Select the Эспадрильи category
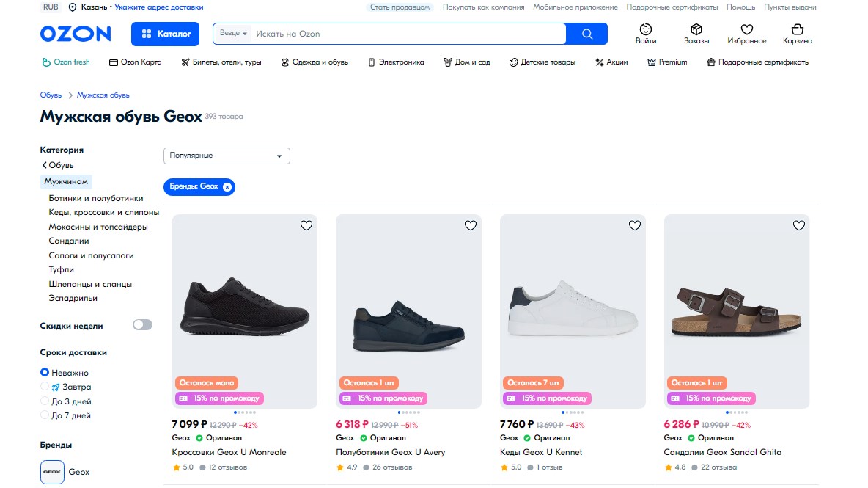This screenshot has height=488, width=868. 73,298
